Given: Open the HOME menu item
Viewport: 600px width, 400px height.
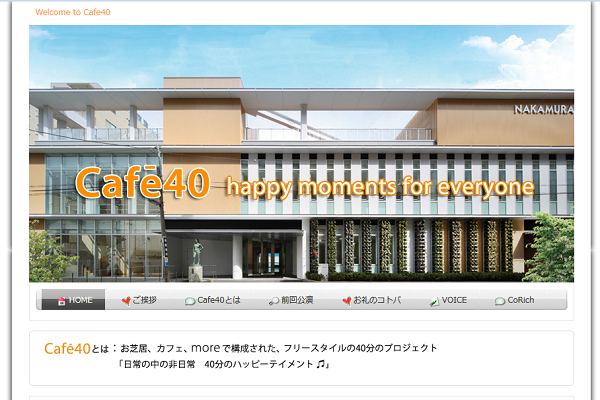Looking at the screenshot, I should tap(80, 300).
